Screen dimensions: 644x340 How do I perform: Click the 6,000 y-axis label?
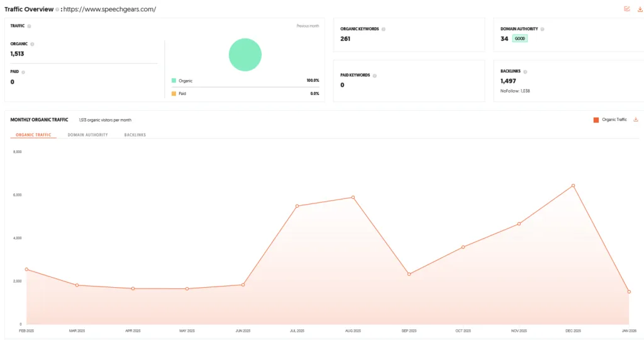pyautogui.click(x=17, y=195)
